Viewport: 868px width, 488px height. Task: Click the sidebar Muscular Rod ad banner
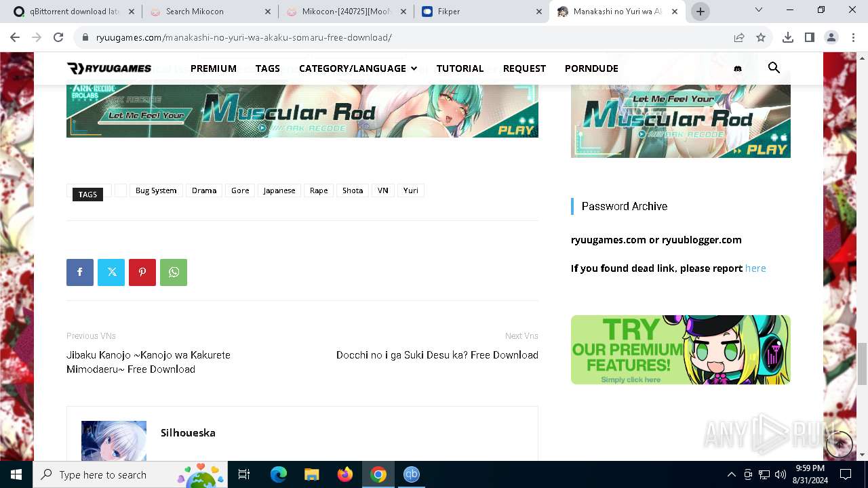tap(680, 121)
